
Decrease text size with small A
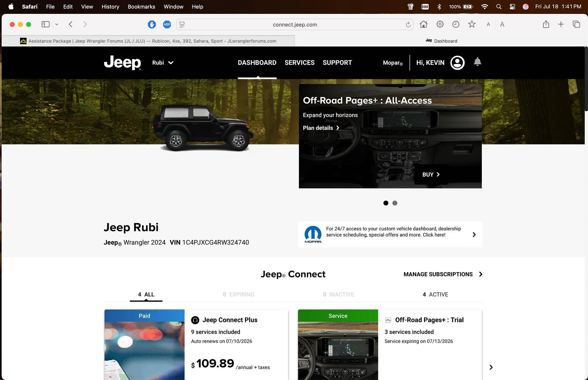point(488,24)
